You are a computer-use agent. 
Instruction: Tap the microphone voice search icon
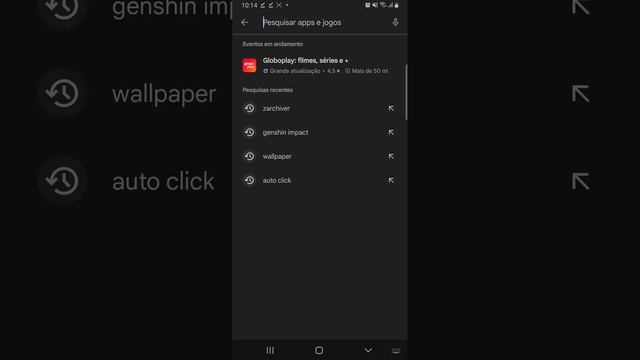click(395, 22)
